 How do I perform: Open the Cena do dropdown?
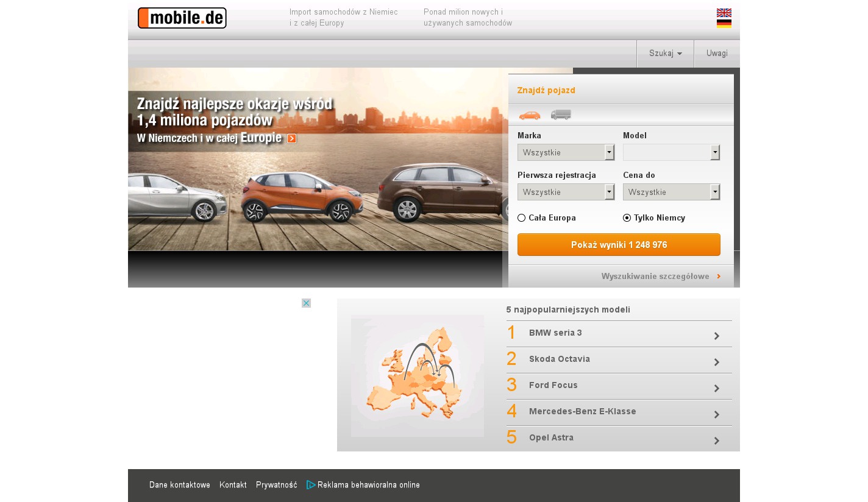pos(671,192)
